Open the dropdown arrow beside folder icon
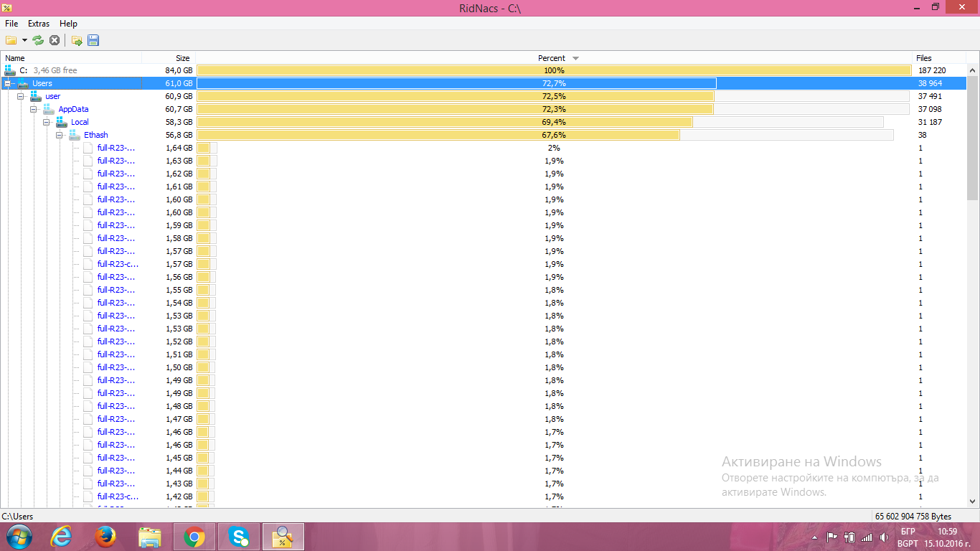This screenshot has height=551, width=980. (24, 40)
